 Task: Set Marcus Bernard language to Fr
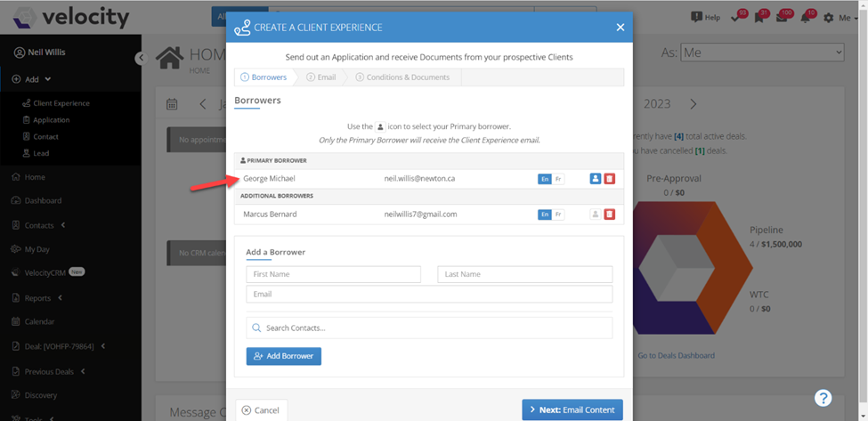point(558,215)
